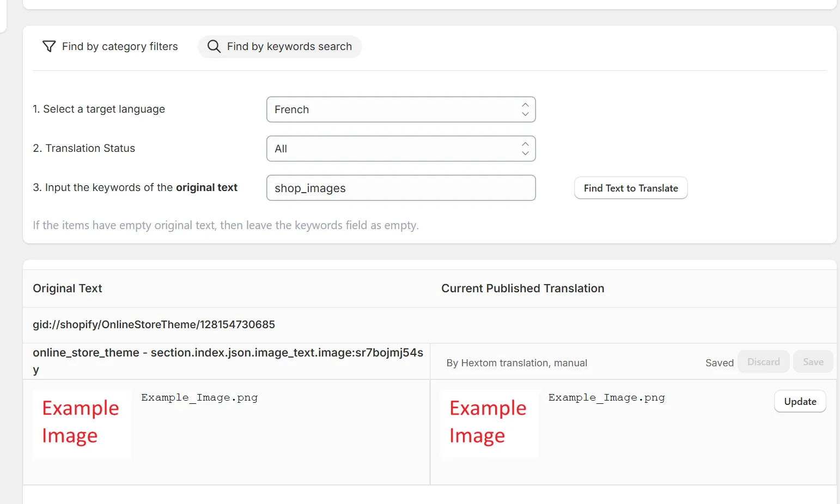Screen dimensions: 840x504
Task: Select Find by keywords search tab
Action: 280,47
